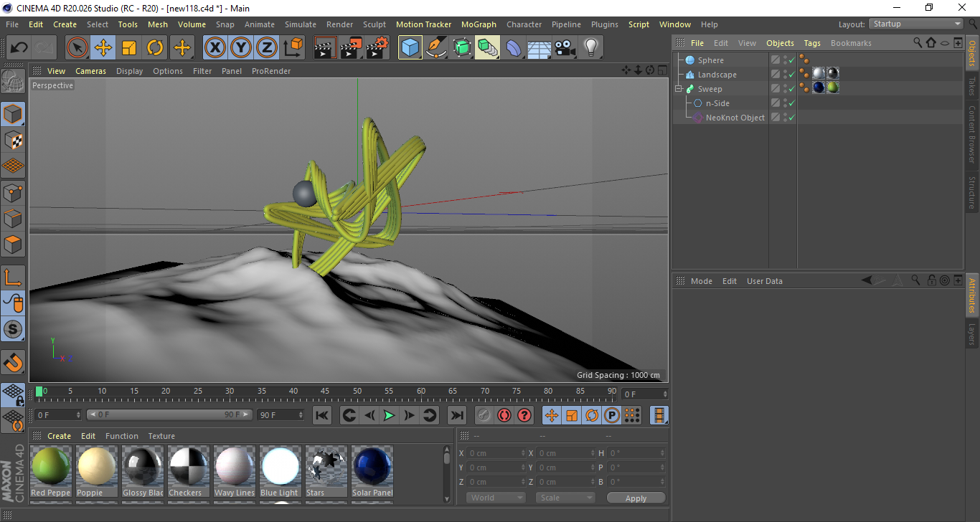Open Object Manager Tags menu
Image resolution: width=980 pixels, height=522 pixels.
(x=812, y=43)
